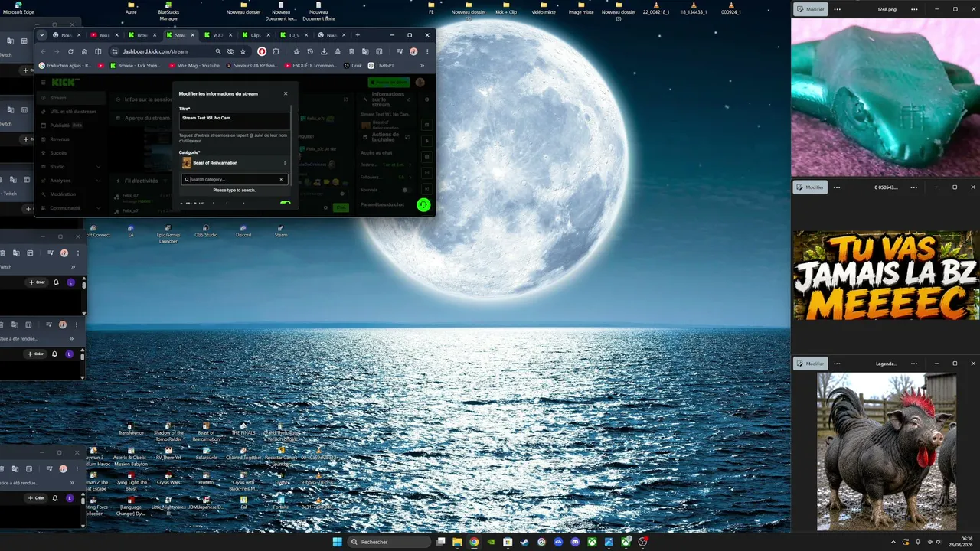Click Modifier in Legende photo window
980x551 pixels.
(x=811, y=364)
